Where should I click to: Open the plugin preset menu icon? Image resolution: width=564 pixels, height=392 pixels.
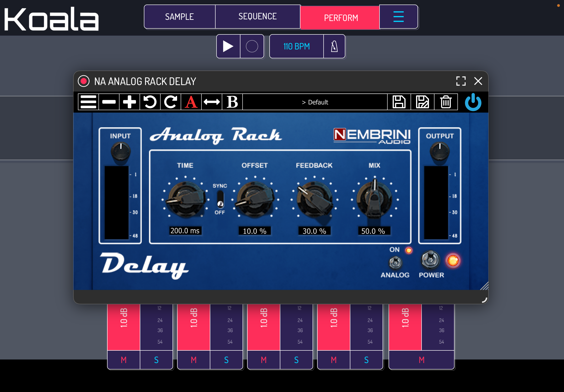pyautogui.click(x=88, y=102)
